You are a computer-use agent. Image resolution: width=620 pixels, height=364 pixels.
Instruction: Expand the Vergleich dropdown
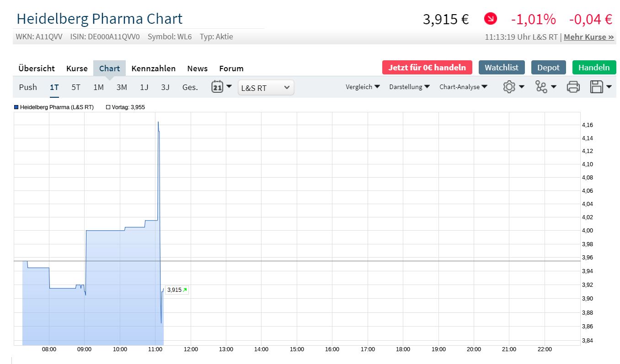363,87
